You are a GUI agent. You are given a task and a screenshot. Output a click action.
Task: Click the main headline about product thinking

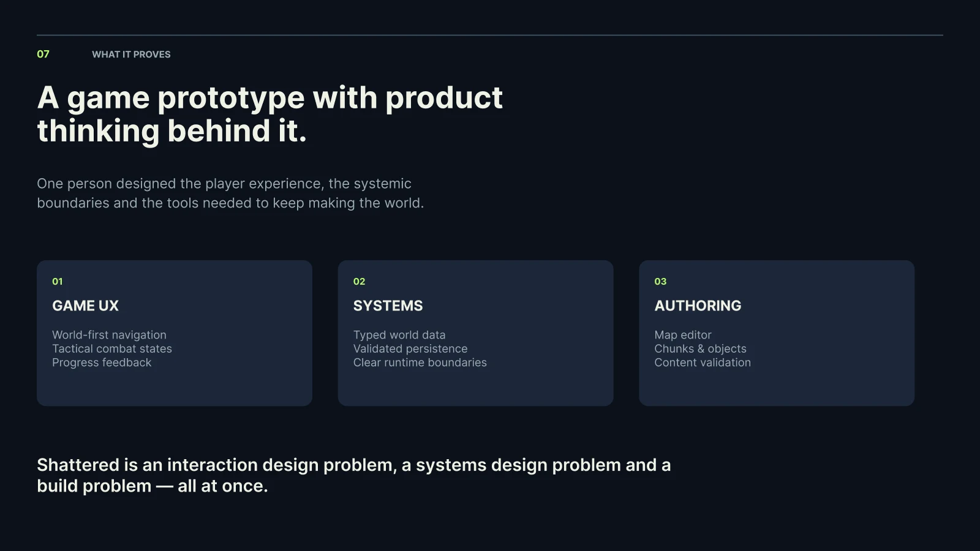click(x=269, y=114)
